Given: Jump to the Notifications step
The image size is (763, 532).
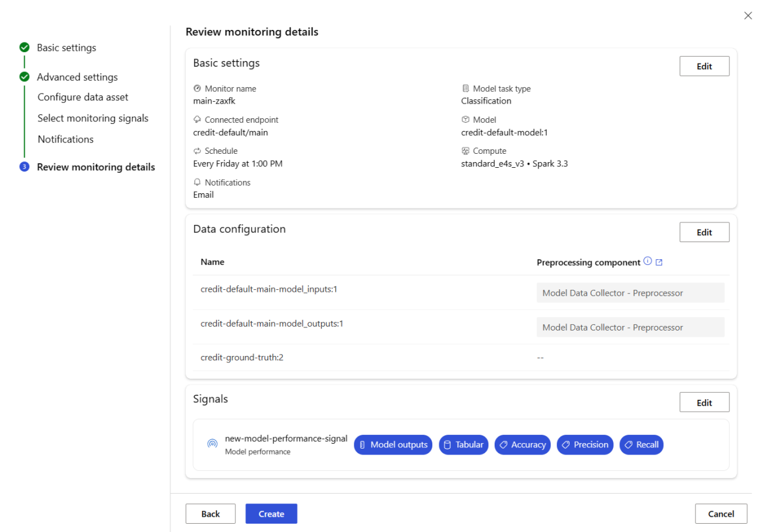Looking at the screenshot, I should [x=65, y=139].
